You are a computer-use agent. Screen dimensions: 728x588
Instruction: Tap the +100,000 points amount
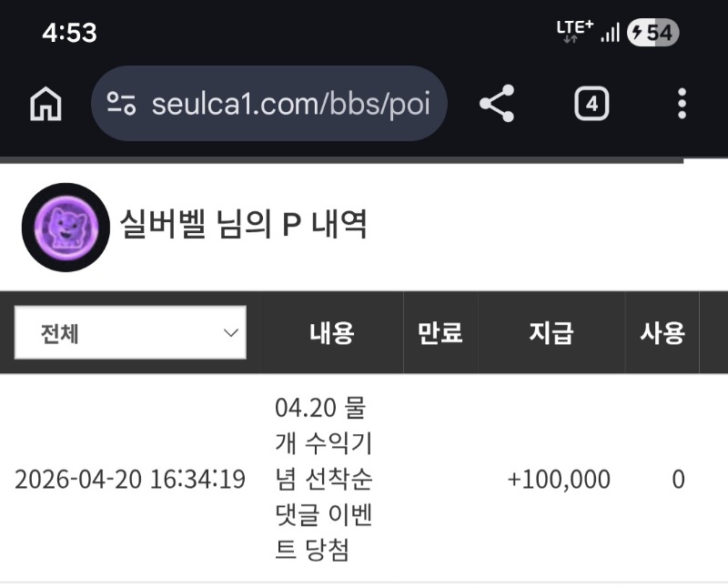click(x=559, y=480)
